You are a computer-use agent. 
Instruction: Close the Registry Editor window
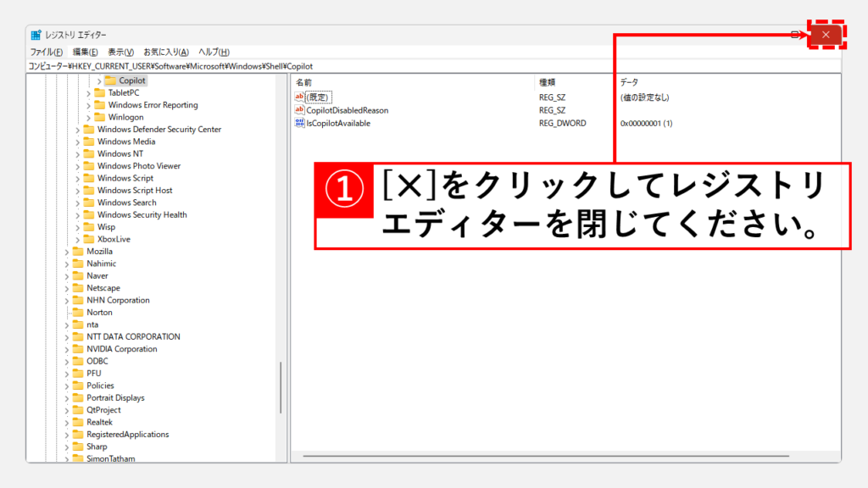point(826,35)
